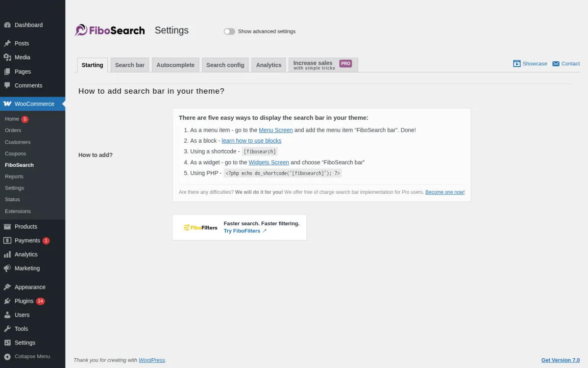Open learn how to use blocks link
The width and height of the screenshot is (588, 368).
(x=251, y=141)
